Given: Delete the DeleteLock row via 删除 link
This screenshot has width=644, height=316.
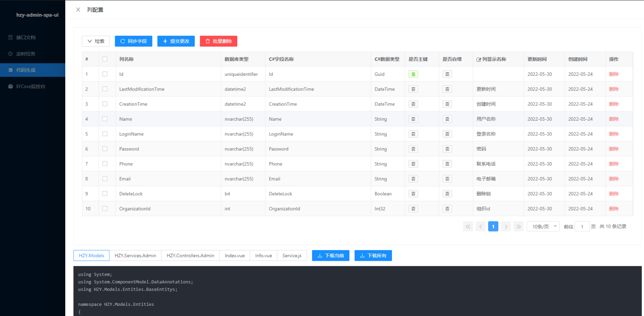Looking at the screenshot, I should coord(614,194).
